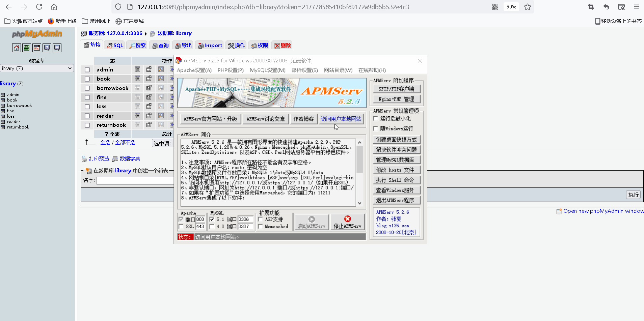
Task: Click table icon beside borrowbook in sidebar
Action: [x=3, y=106]
